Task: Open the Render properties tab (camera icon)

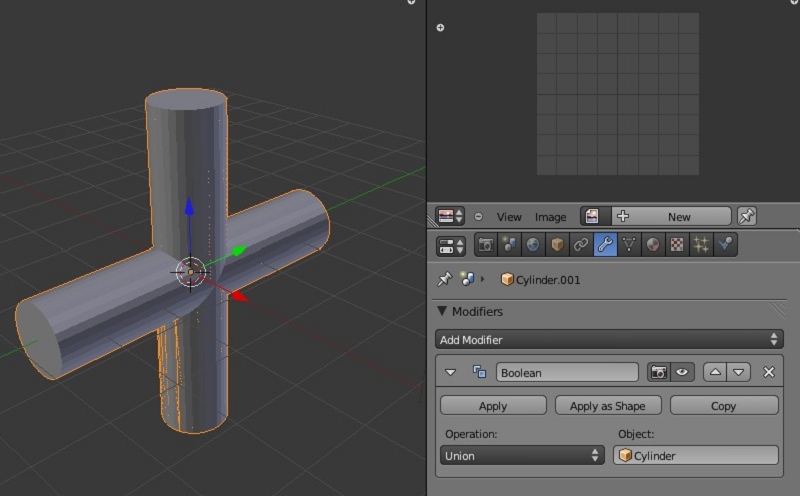Action: coord(485,245)
